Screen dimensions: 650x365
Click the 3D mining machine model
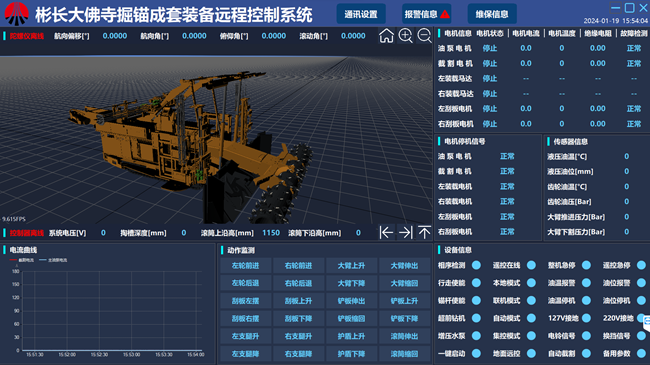click(x=191, y=141)
